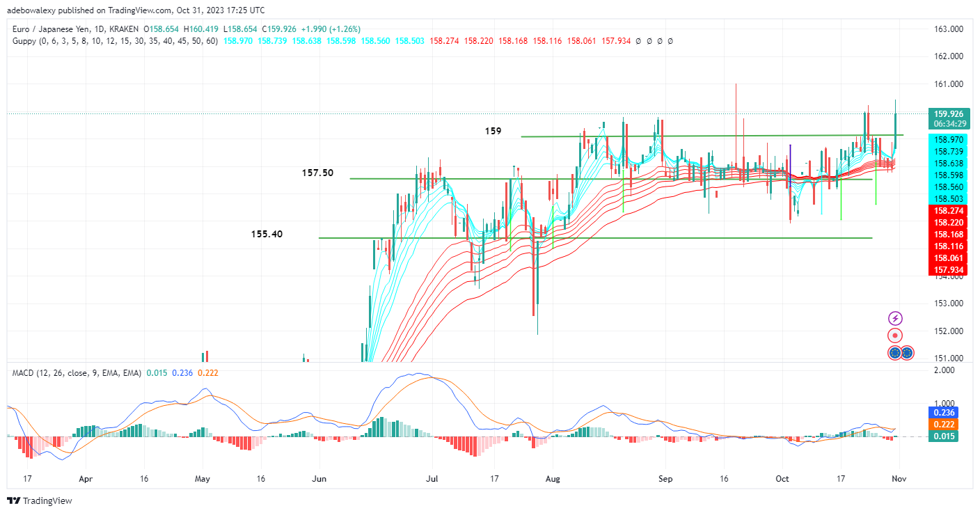This screenshot has height=513, width=980.
Task: Click the low value L158.654
Action: click(239, 29)
